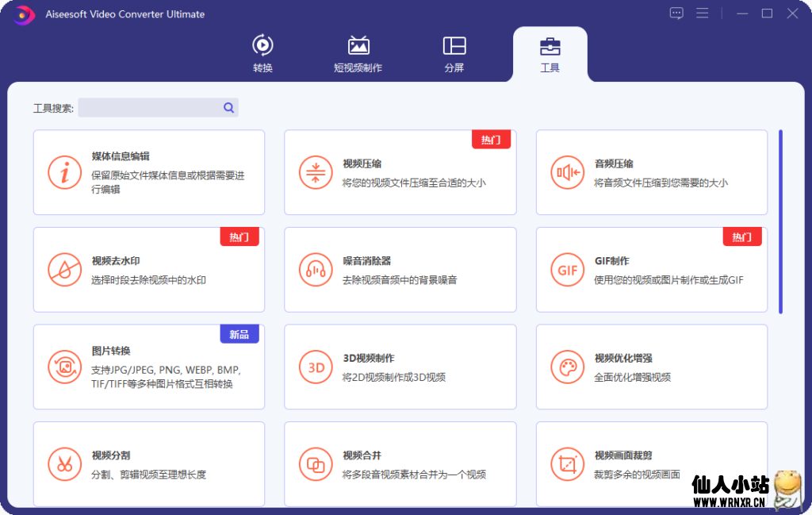Click the 图片转换 title
This screenshot has height=515, width=812.
[x=111, y=351]
